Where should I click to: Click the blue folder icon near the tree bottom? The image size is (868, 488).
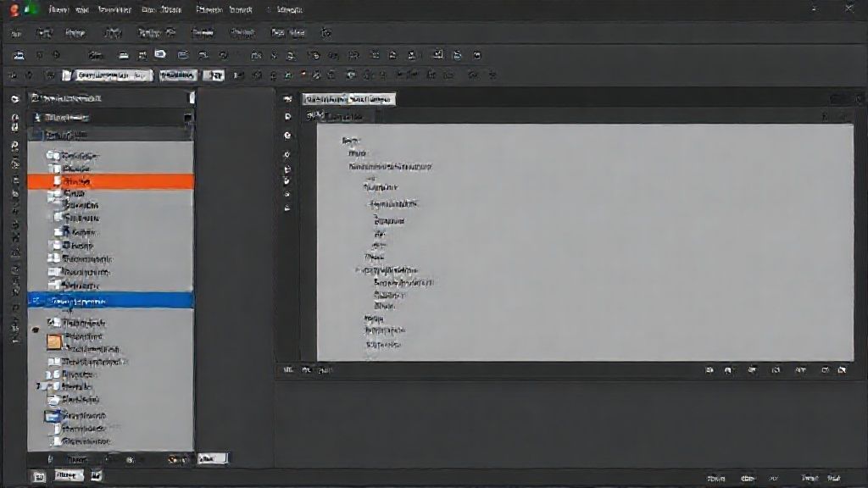coord(53,415)
